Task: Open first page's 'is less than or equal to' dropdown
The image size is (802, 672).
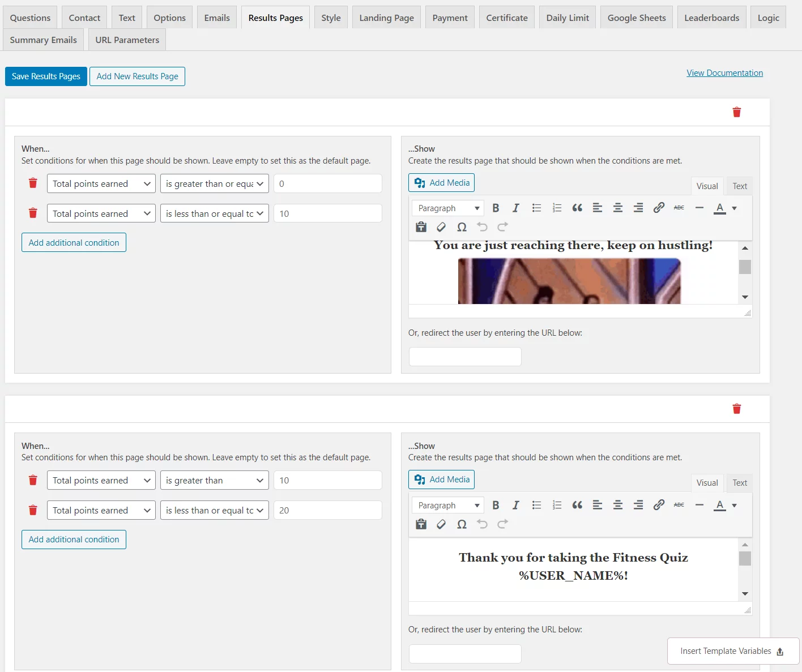Action: pos(214,213)
